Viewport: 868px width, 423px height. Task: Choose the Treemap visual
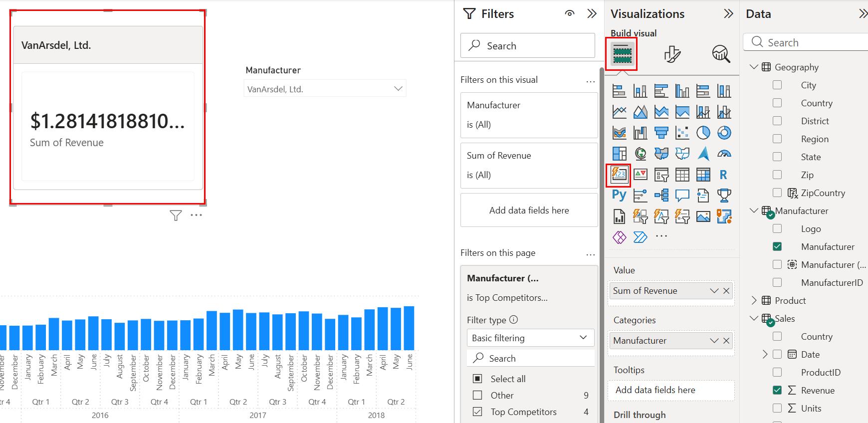[619, 154]
